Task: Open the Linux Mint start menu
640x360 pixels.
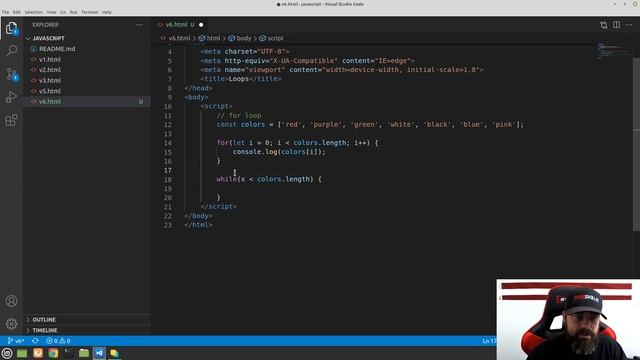Action: (x=7, y=353)
